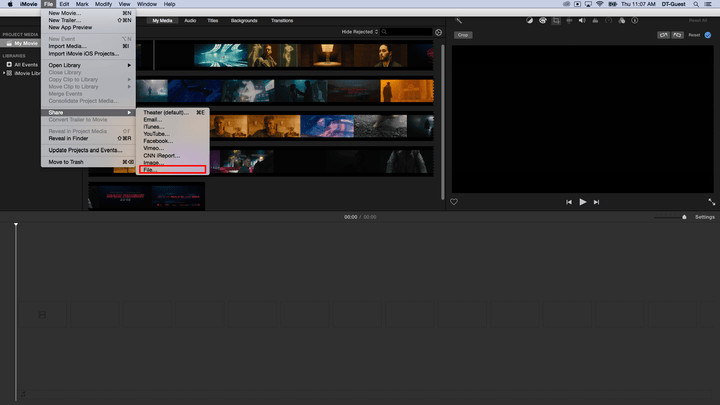Click the Reset button in crop bar
The image size is (720, 405).
pyautogui.click(x=694, y=34)
